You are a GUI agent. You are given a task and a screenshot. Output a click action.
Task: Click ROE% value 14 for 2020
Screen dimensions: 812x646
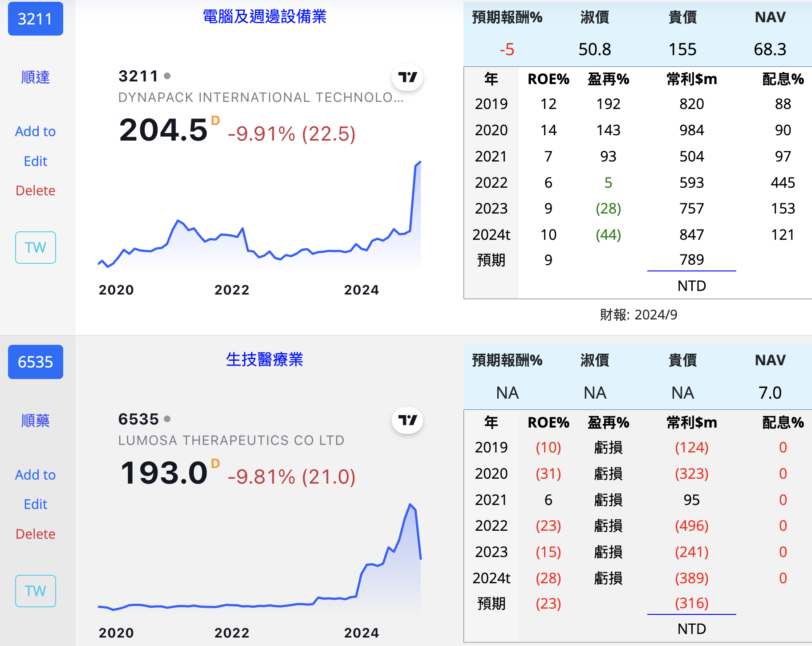[x=548, y=130]
